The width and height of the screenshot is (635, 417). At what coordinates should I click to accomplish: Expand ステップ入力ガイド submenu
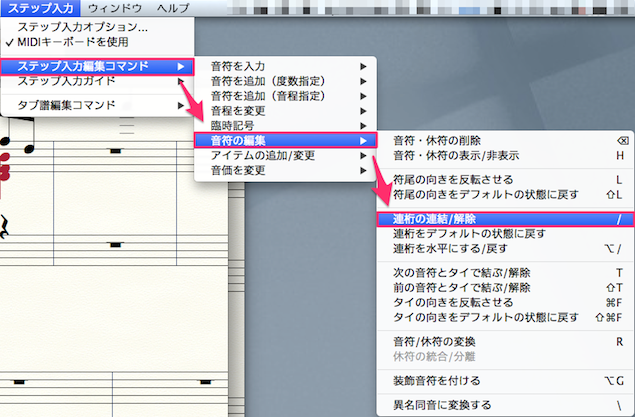click(x=97, y=81)
